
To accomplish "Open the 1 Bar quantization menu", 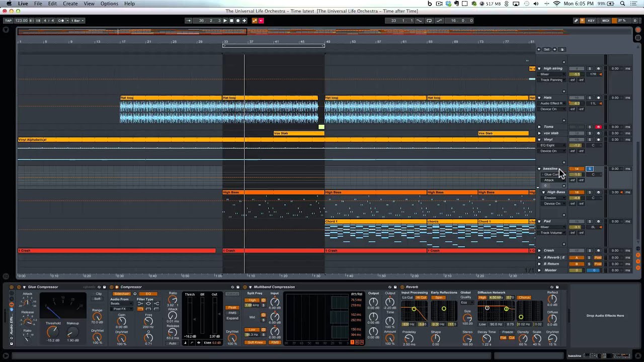I will (77, 21).
